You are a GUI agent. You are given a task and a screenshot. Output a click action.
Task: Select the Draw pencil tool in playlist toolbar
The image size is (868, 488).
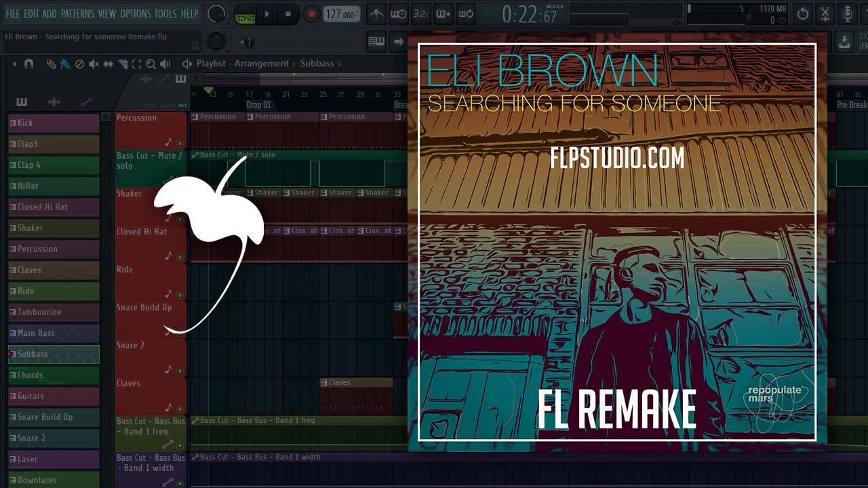[51, 64]
